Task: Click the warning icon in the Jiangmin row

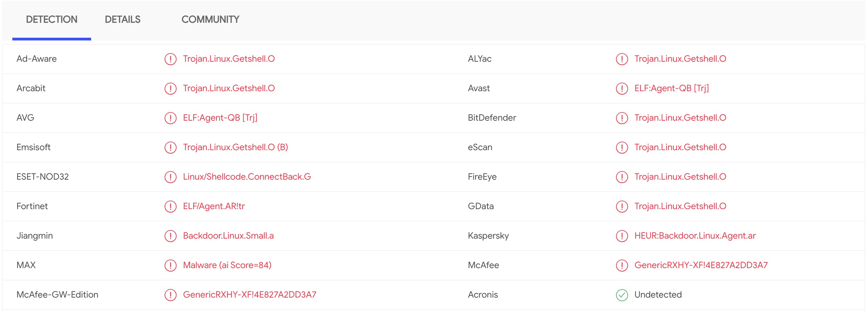Action: (170, 236)
